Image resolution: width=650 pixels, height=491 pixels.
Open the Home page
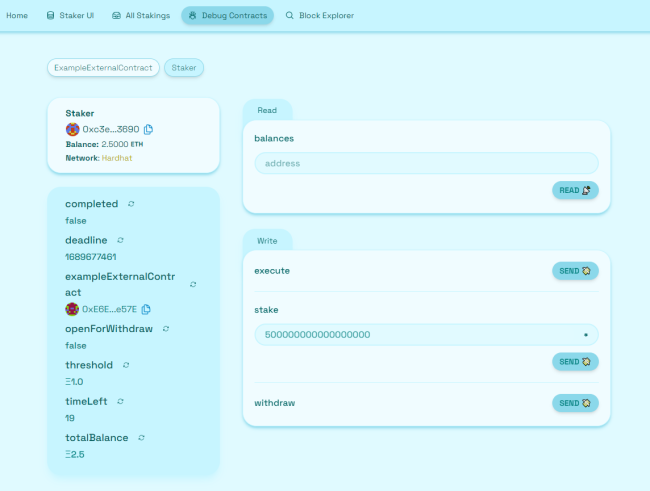click(17, 15)
